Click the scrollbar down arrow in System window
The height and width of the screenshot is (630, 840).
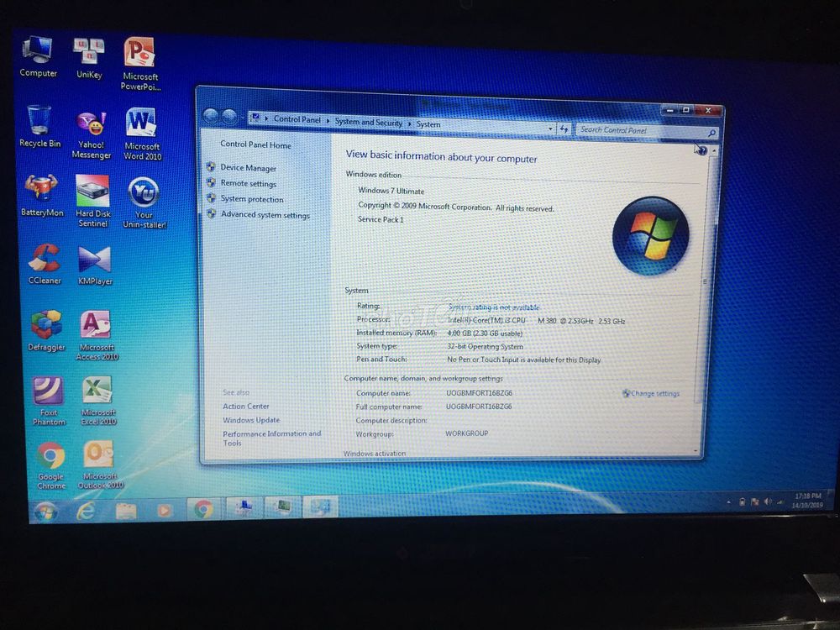(696, 452)
